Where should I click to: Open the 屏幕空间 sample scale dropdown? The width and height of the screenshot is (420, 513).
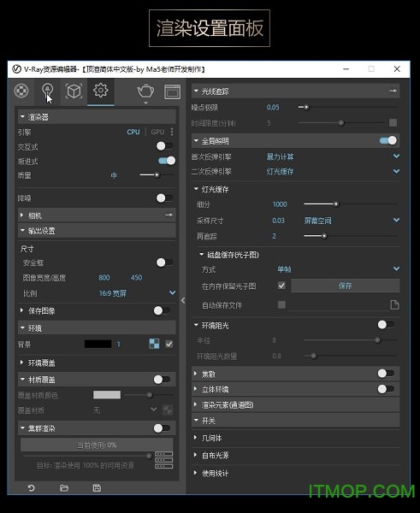pyautogui.click(x=396, y=220)
